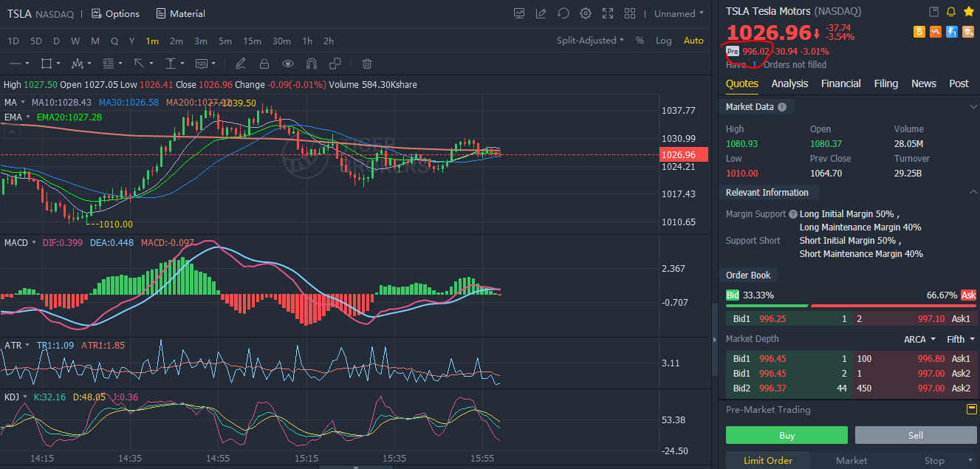Expand the ATR indicator menu arrow
The height and width of the screenshot is (469, 980).
point(27,345)
